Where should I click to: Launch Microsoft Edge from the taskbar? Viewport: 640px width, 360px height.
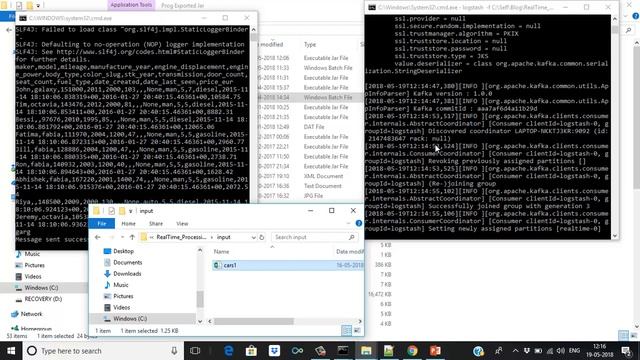[229, 351]
